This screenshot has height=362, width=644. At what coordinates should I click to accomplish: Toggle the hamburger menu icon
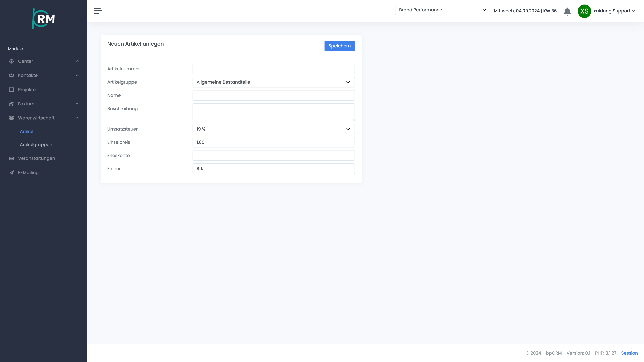click(98, 11)
